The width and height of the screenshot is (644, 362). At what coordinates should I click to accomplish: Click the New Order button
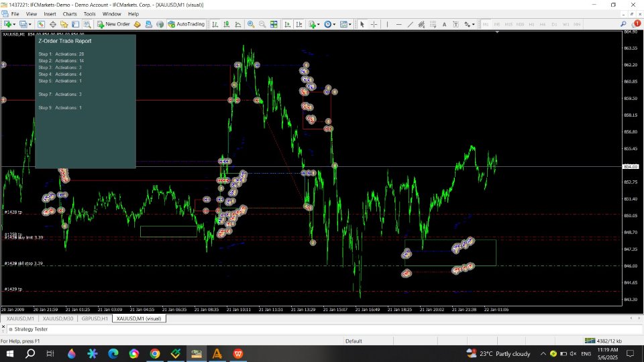(x=113, y=24)
